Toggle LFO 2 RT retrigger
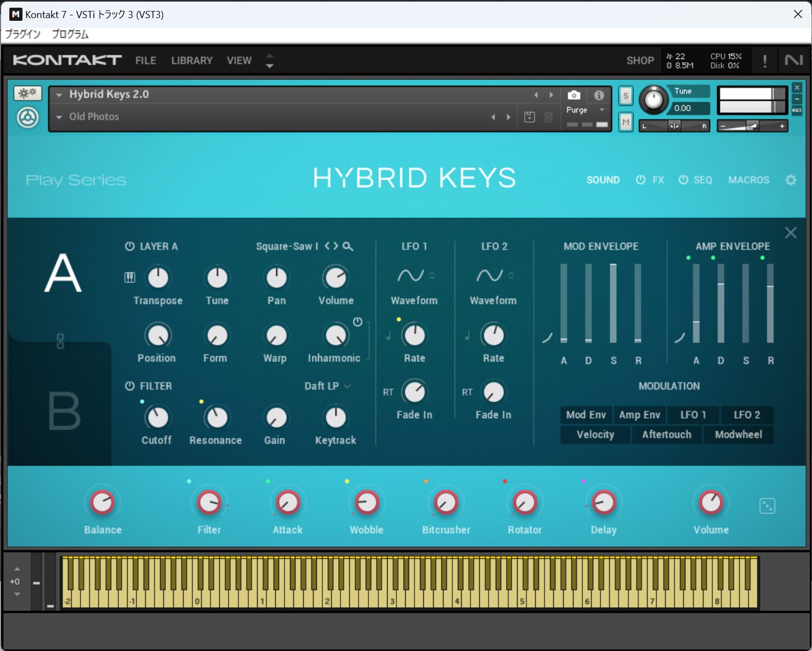The height and width of the screenshot is (651, 812). coord(467,392)
